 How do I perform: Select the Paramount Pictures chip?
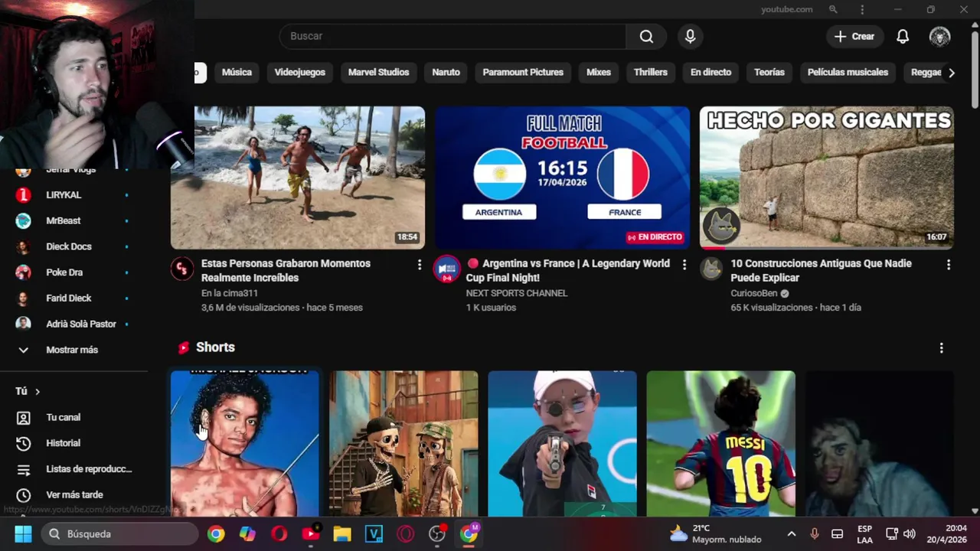pyautogui.click(x=523, y=72)
